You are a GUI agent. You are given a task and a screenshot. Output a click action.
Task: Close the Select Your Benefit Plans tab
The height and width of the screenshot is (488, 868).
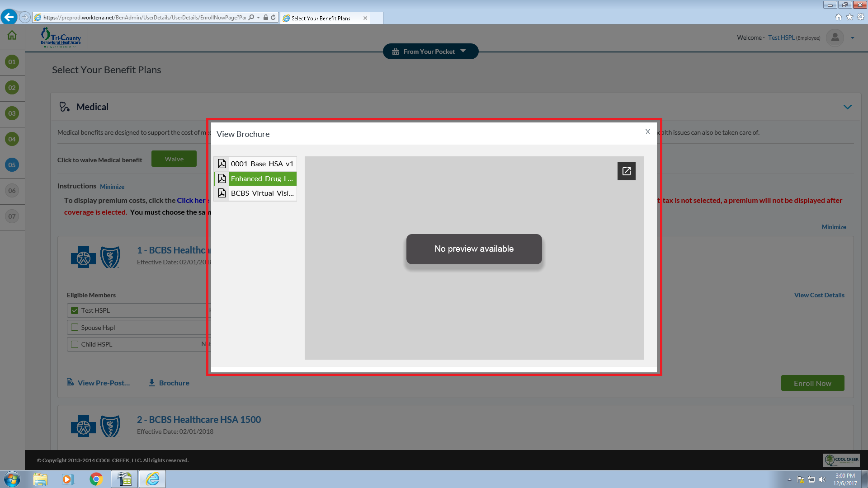point(365,18)
